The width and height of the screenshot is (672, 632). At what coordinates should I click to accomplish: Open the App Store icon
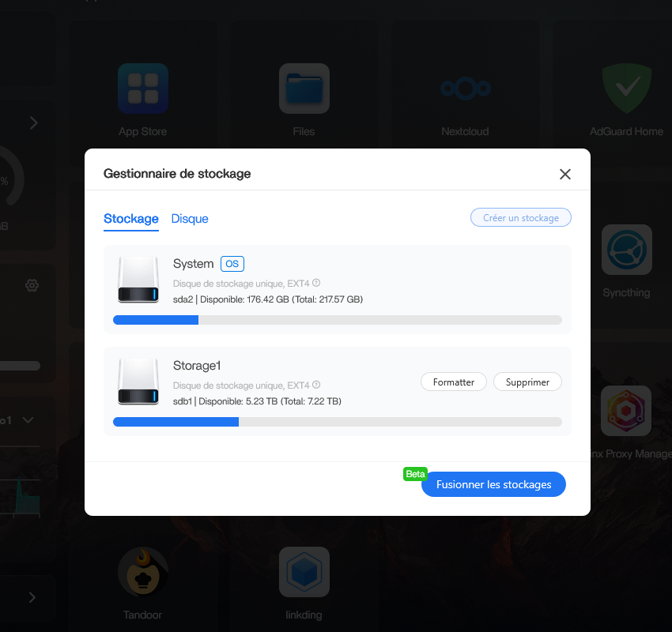tap(143, 88)
